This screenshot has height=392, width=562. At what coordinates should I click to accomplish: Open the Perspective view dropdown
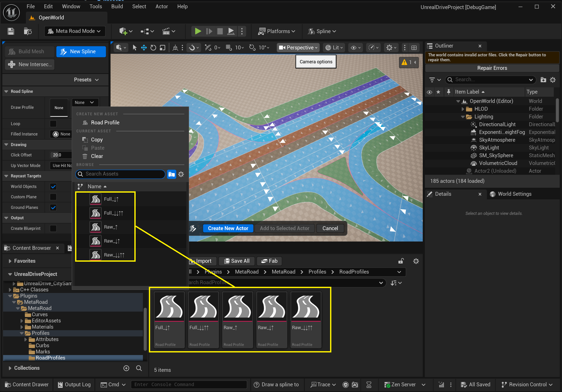[298, 48]
